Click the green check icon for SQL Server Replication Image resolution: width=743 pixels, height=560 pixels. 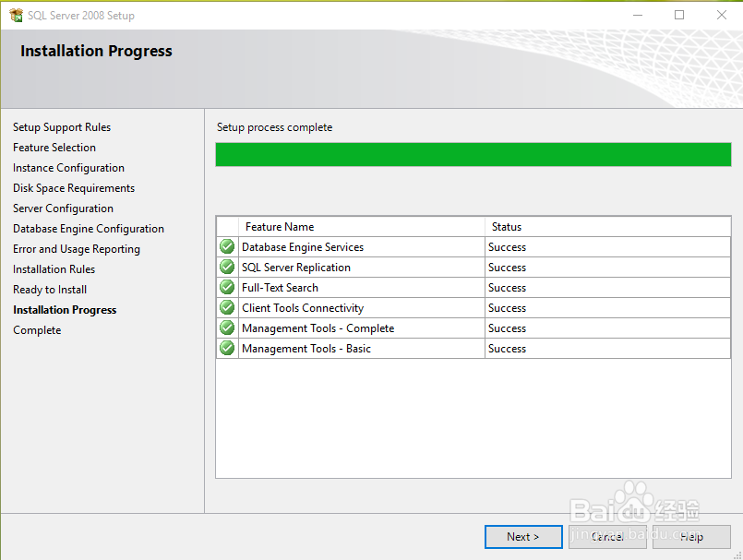227,268
